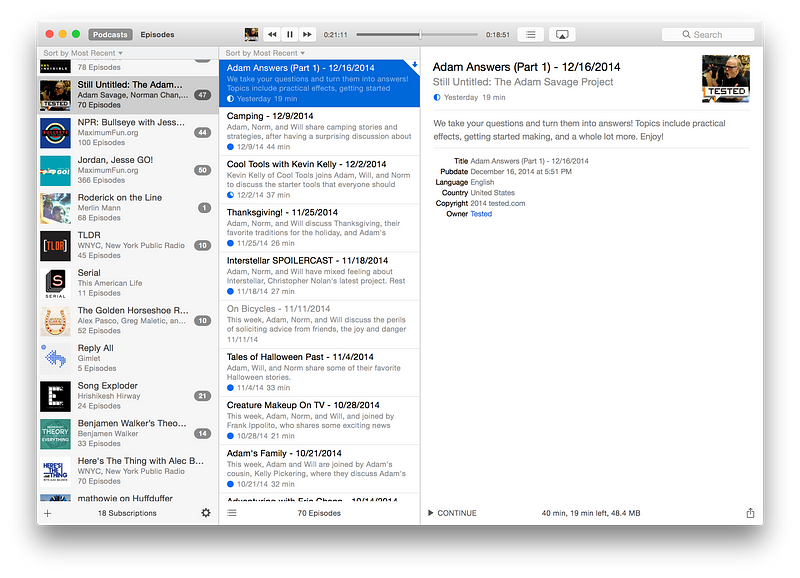Click the 40 min, 19 min left status
Screen dimensions: 800x578
591,513
